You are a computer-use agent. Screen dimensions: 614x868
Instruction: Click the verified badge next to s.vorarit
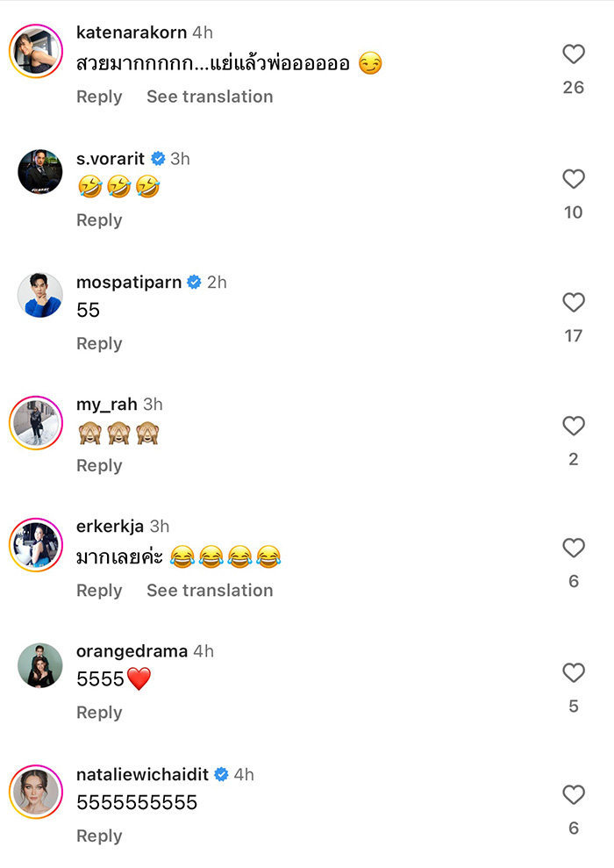click(x=158, y=158)
